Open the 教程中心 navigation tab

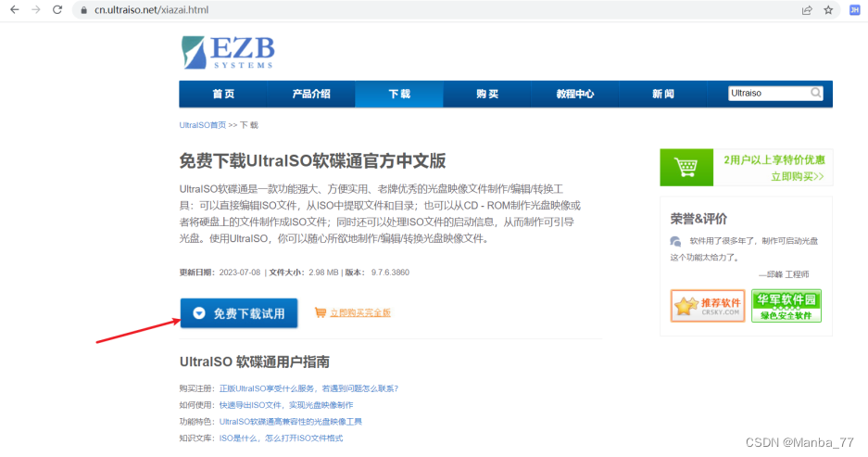[575, 95]
